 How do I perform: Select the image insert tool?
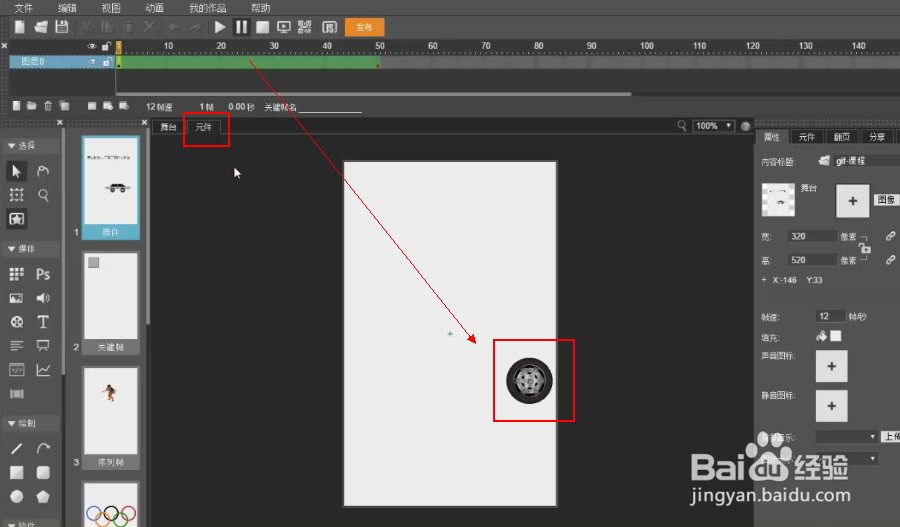(17, 298)
